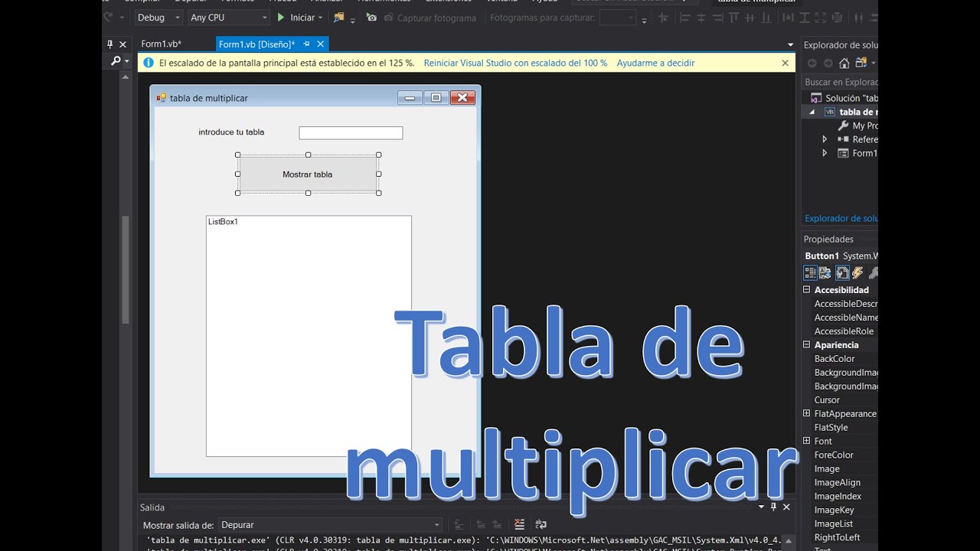This screenshot has height=551, width=980.
Task: Expand the References node
Action: pos(825,139)
